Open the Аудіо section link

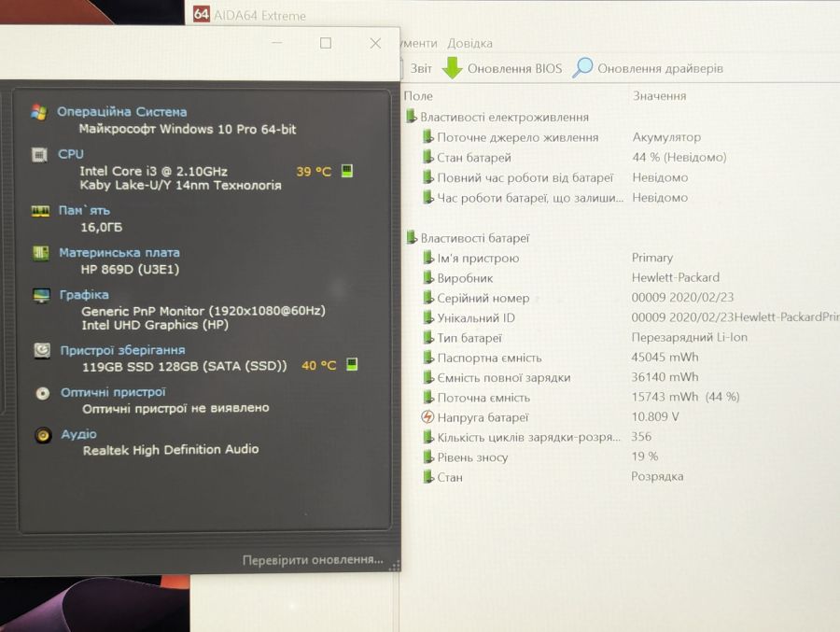[78, 434]
